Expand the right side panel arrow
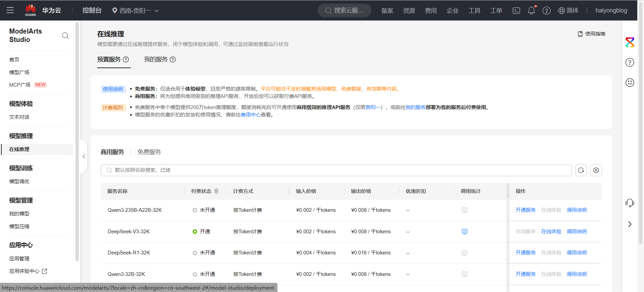This screenshot has width=644, height=292. [630, 224]
